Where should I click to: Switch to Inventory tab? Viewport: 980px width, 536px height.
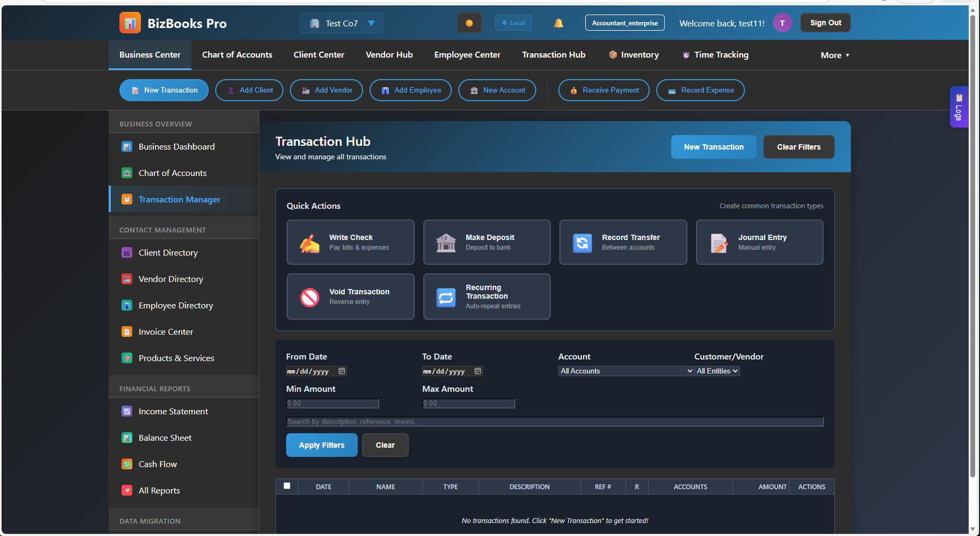(634, 55)
